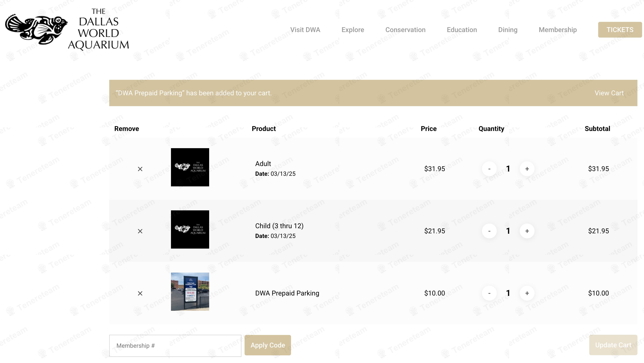This screenshot has width=644, height=363.
Task: Open the Explore menu item
Action: [353, 30]
